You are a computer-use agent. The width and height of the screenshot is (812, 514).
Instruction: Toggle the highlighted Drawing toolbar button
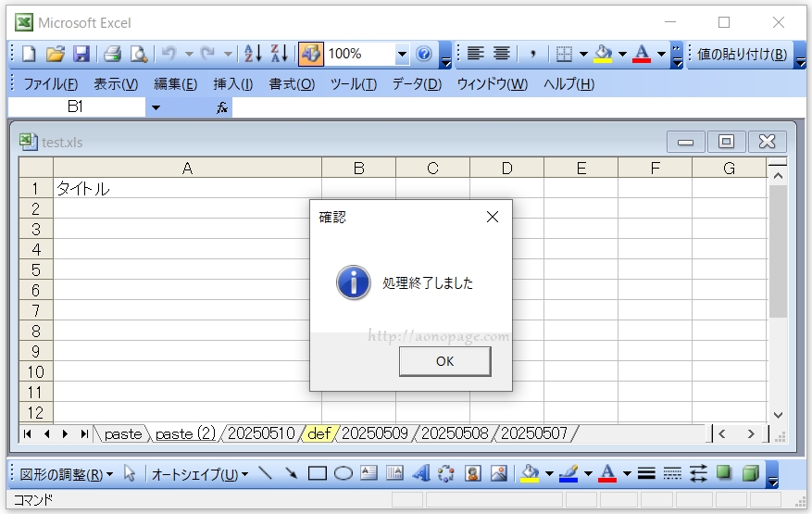point(311,54)
